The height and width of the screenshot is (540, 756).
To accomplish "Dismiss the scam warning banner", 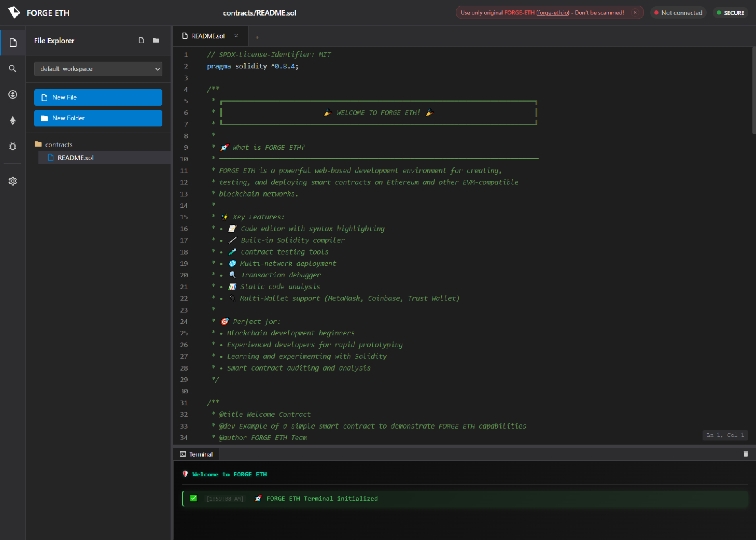I will point(635,12).
